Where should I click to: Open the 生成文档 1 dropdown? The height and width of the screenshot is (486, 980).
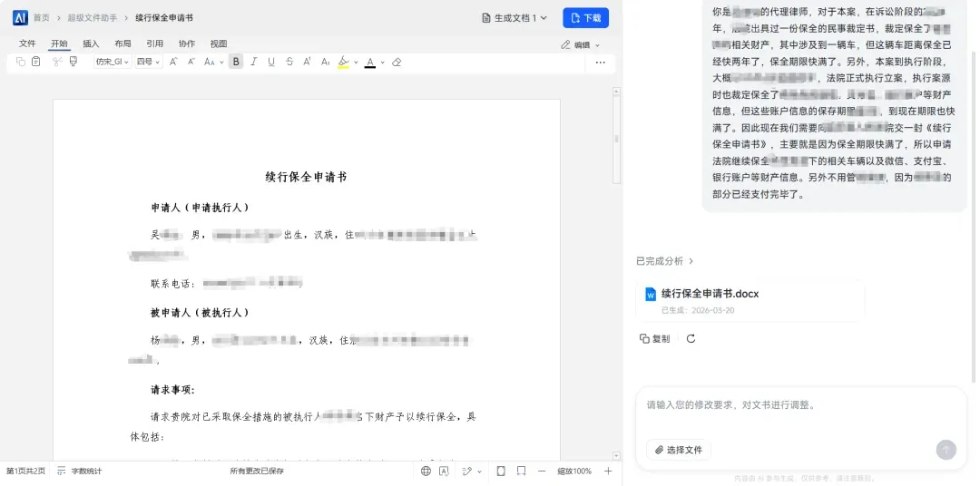click(514, 18)
